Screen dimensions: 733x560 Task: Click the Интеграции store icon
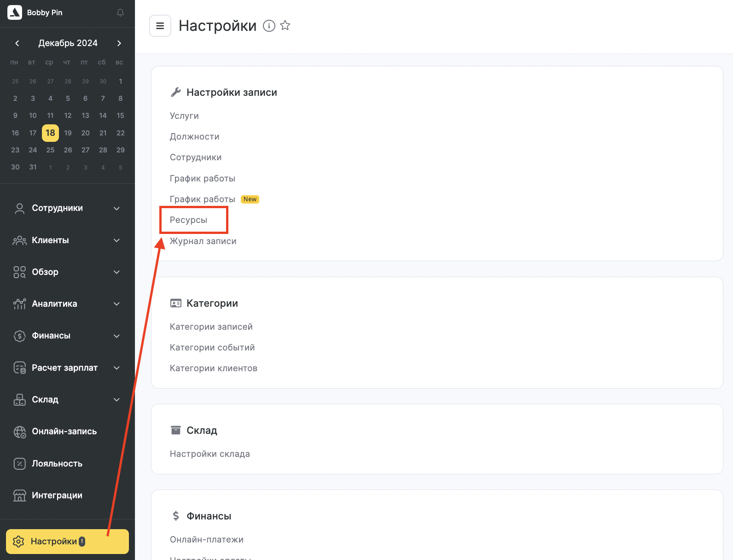[x=19, y=496]
